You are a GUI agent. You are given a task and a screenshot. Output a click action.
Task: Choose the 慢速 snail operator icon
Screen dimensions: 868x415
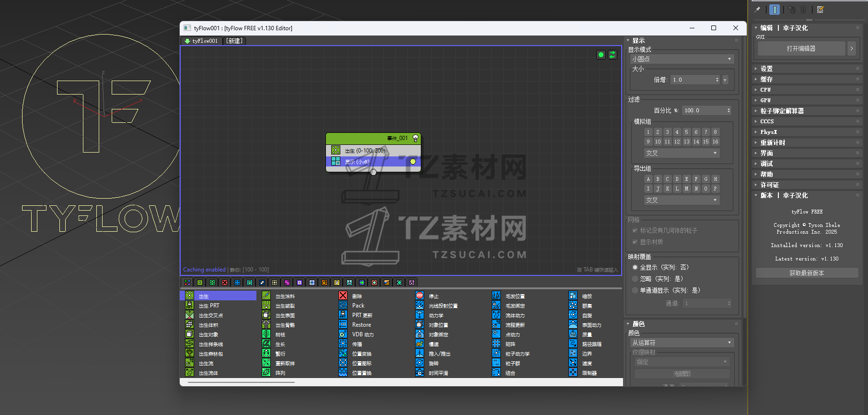click(420, 344)
